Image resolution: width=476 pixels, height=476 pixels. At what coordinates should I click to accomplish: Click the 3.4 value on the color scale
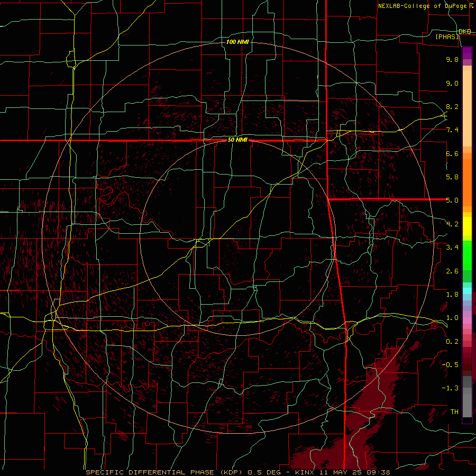(452, 248)
